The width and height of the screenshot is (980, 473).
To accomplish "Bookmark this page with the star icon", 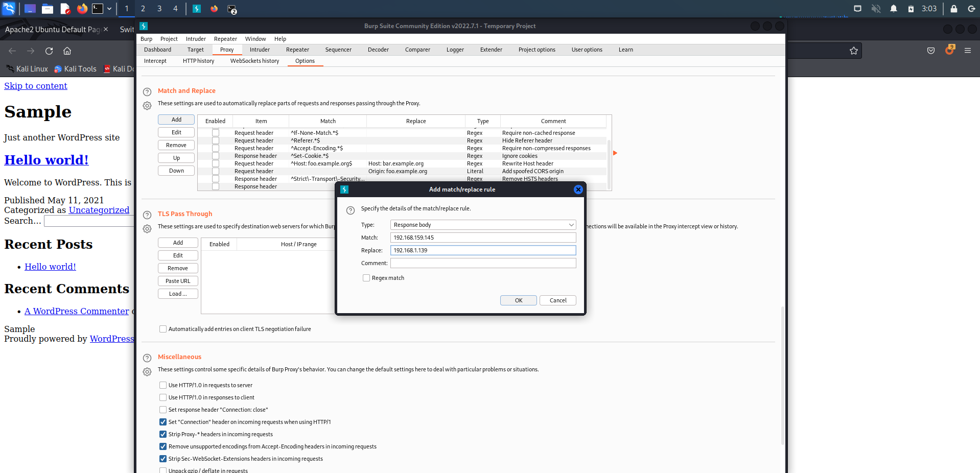I will [854, 51].
